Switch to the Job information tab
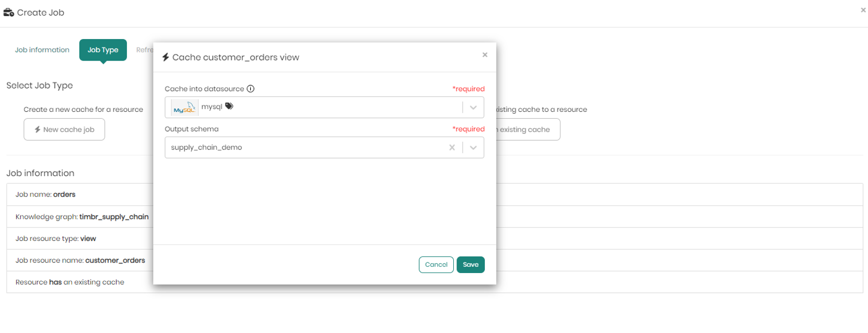The height and width of the screenshot is (333, 868). pos(42,50)
